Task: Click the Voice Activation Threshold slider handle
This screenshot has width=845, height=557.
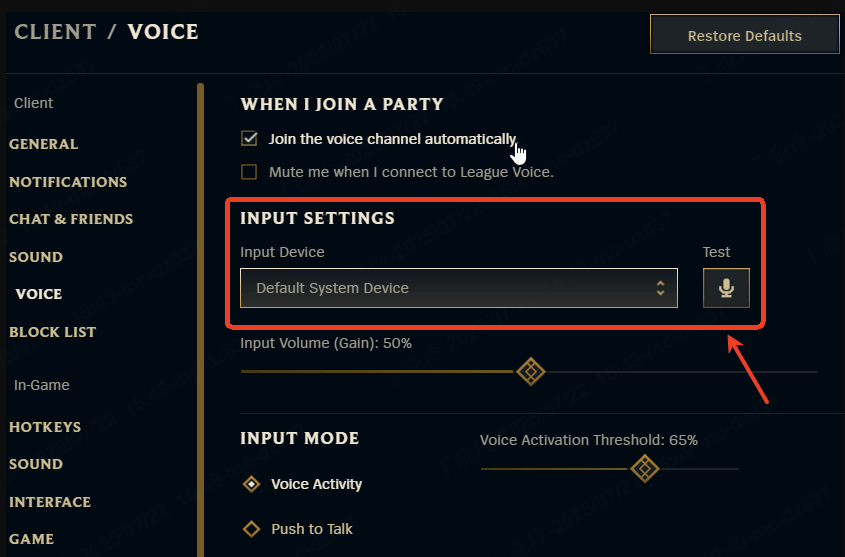Action: pos(645,468)
